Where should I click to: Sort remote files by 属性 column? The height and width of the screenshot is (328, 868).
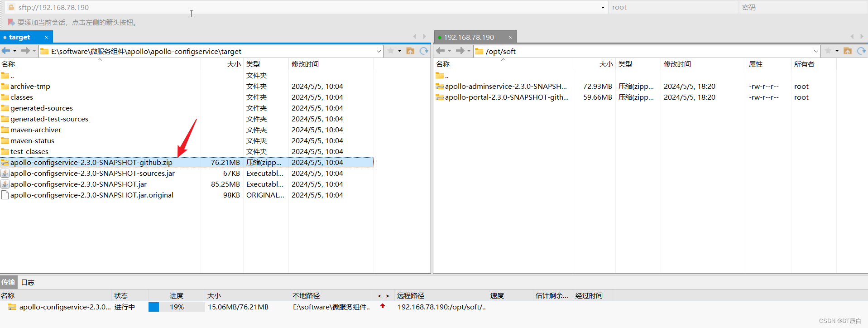(768, 64)
